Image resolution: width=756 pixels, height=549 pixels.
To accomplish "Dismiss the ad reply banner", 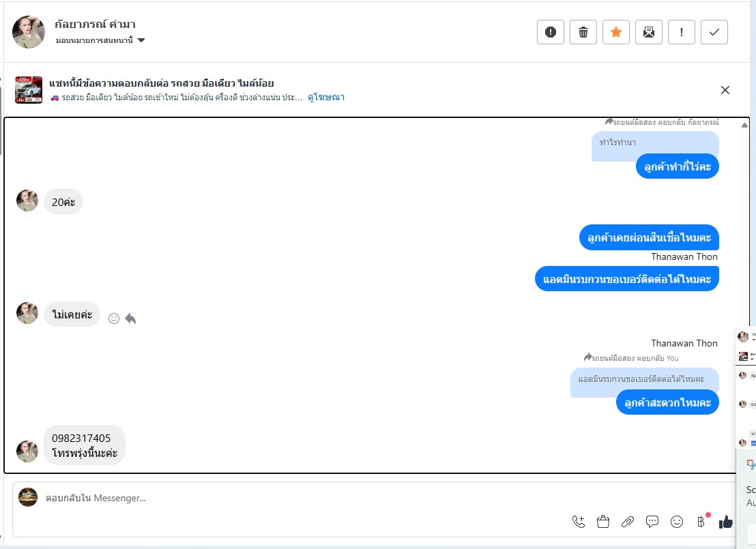I will coord(725,90).
